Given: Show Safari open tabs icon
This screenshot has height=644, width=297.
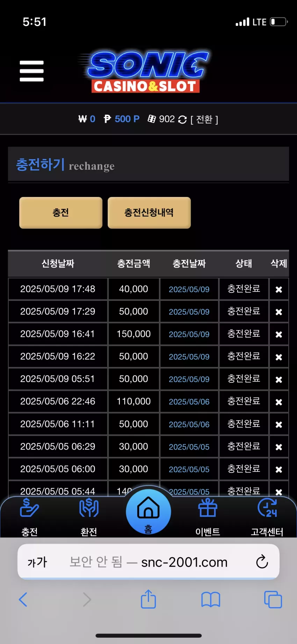Looking at the screenshot, I should click(273, 600).
